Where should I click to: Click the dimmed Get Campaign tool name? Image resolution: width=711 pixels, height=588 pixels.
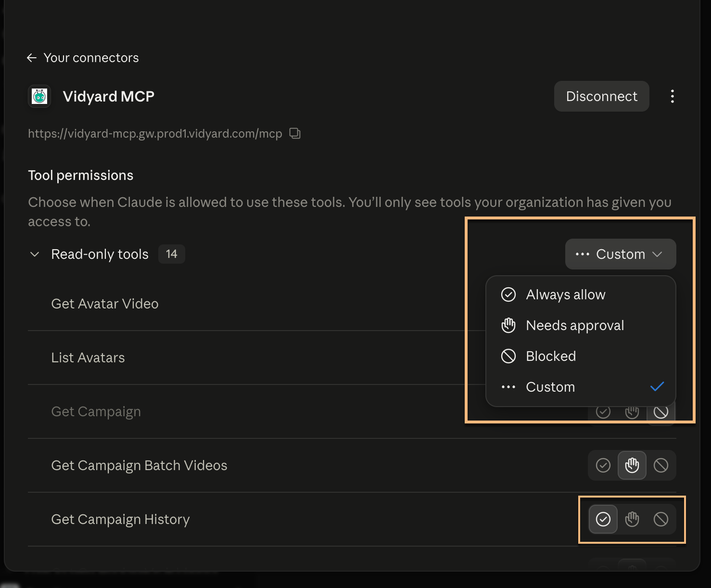[x=96, y=411]
